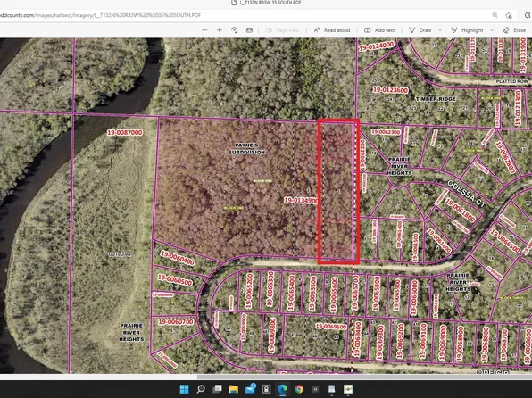Select the Highlight tool
Image resolution: width=532 pixels, height=398 pixels.
467,30
